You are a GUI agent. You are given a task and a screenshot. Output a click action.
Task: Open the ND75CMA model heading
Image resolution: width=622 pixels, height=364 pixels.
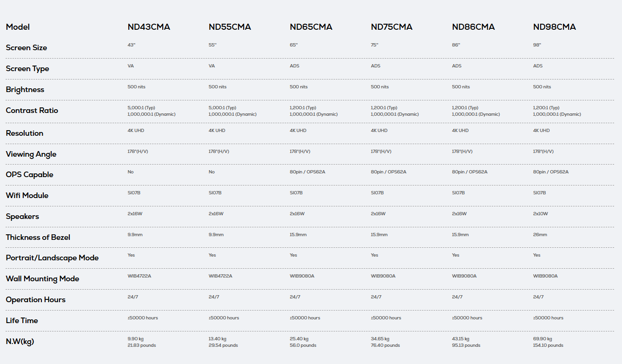pyautogui.click(x=391, y=27)
